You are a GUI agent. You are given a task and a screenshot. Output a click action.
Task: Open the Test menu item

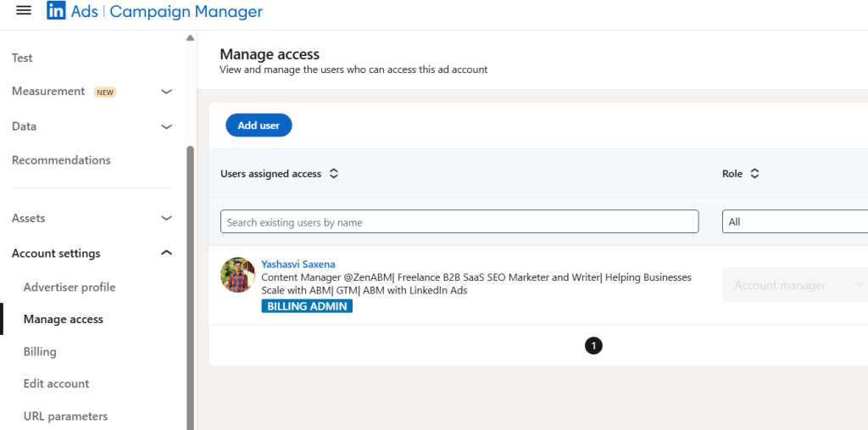coord(22,58)
